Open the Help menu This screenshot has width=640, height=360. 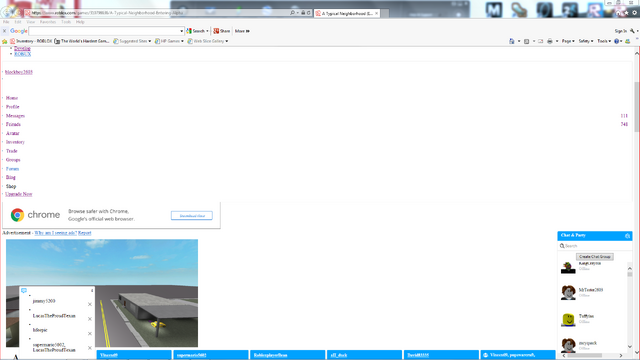[80, 22]
